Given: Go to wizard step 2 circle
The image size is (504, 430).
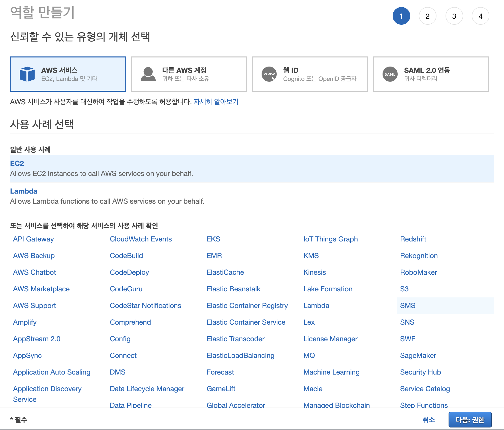Looking at the screenshot, I should (427, 16).
